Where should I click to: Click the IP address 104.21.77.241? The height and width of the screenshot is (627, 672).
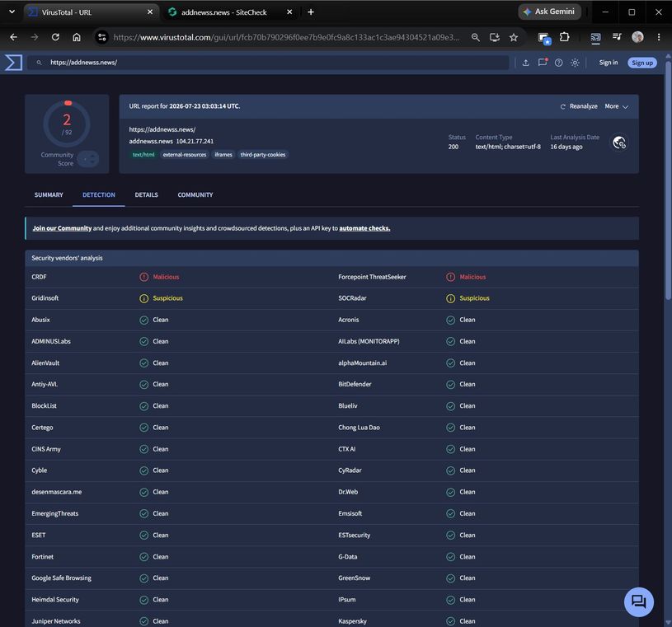point(195,141)
